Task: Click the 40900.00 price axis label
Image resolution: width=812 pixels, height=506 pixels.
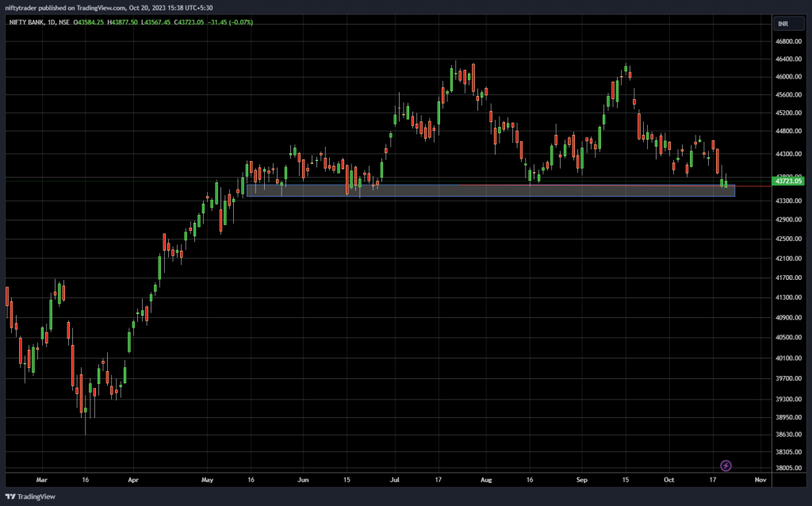Action: (x=788, y=317)
